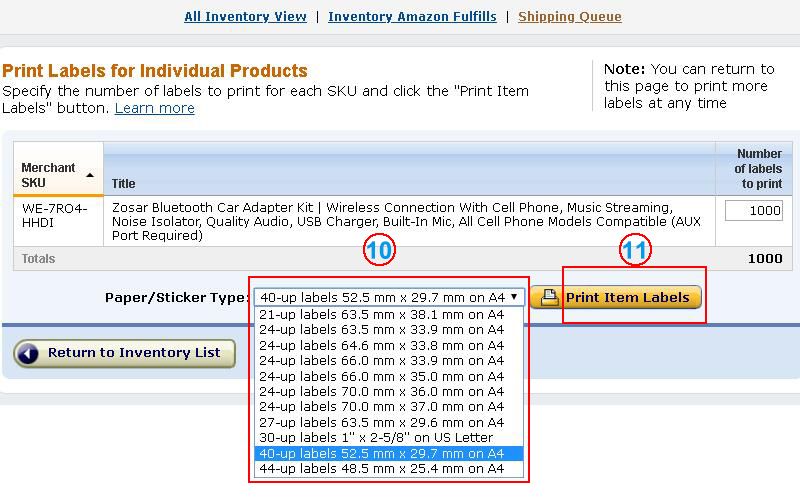Click Return to Inventory List button
Screen dimensions: 800x500
pos(125,353)
